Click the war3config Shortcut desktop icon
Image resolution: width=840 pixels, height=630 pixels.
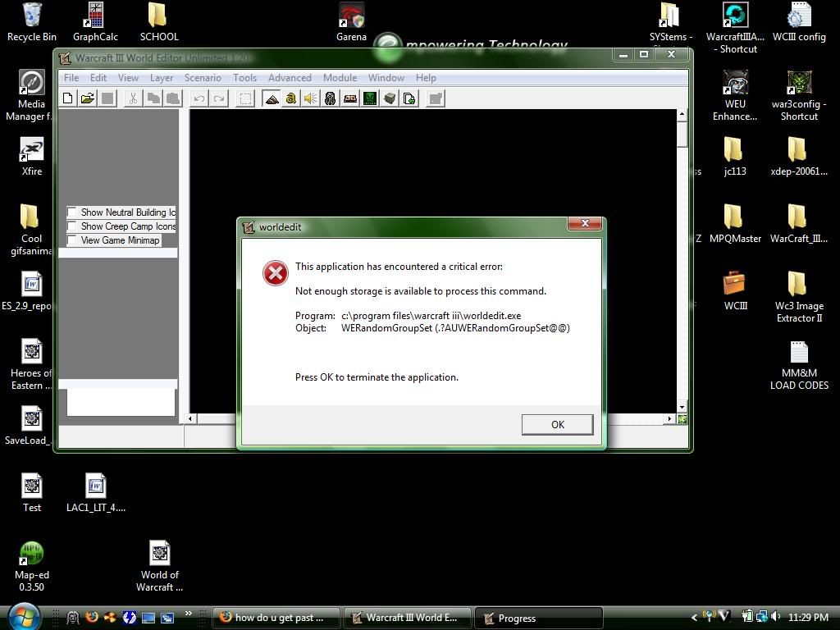[799, 95]
